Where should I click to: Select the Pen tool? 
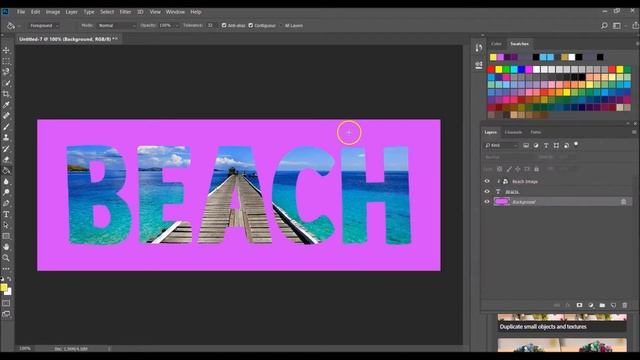6,203
